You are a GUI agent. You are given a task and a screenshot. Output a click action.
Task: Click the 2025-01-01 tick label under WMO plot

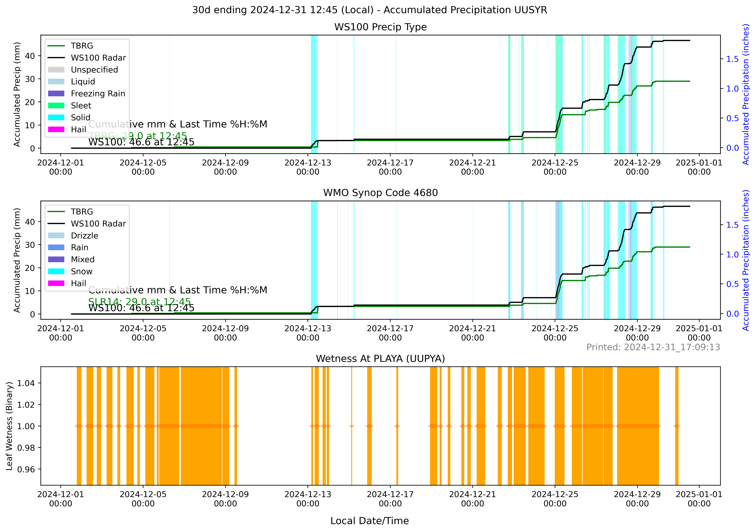(699, 333)
